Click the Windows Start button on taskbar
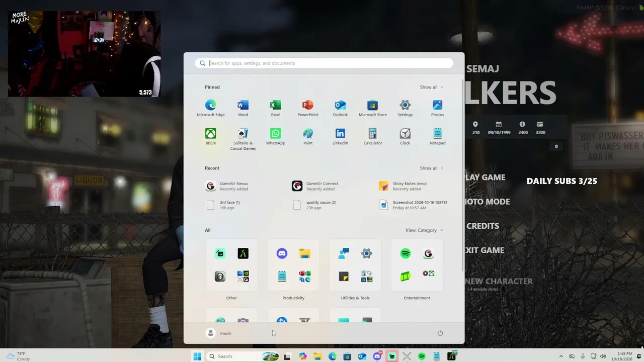The height and width of the screenshot is (362, 644). (197, 356)
